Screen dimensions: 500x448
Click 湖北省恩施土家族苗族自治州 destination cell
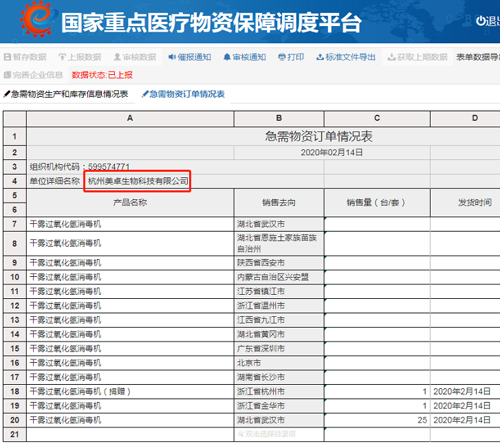[x=279, y=243]
